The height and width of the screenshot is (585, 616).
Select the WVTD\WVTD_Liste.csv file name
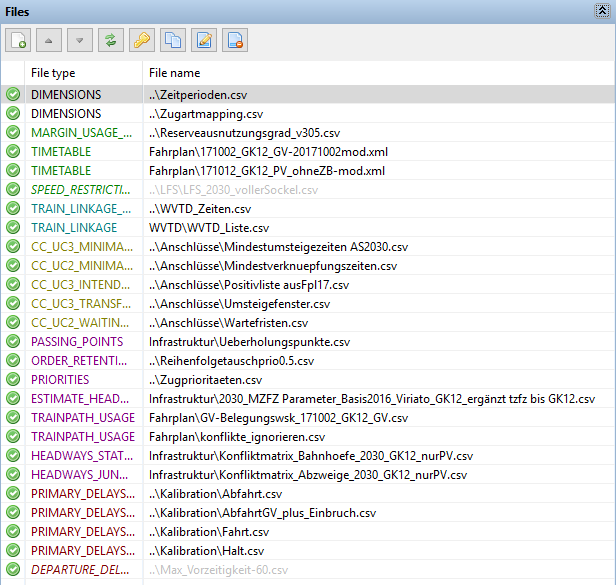pyautogui.click(x=209, y=228)
